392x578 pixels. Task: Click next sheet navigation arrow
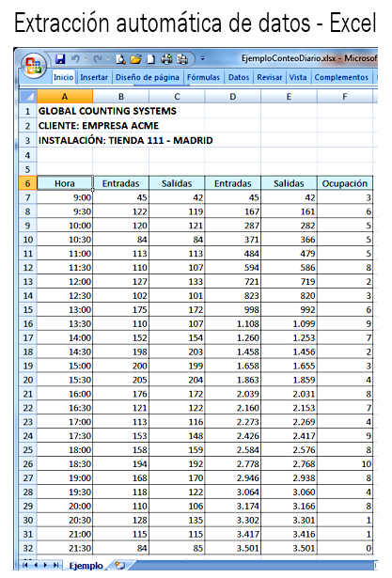pos(45,565)
